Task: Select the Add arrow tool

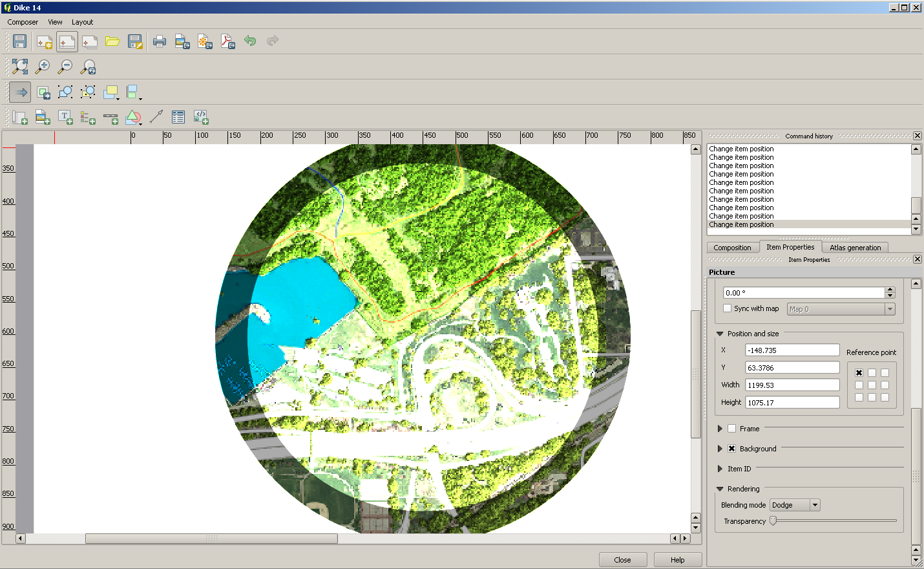Action: click(x=156, y=117)
